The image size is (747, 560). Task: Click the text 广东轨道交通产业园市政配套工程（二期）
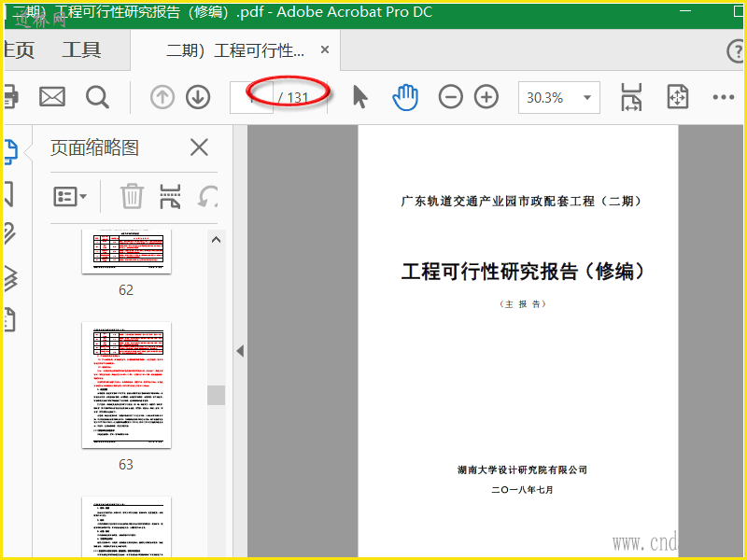(521, 201)
